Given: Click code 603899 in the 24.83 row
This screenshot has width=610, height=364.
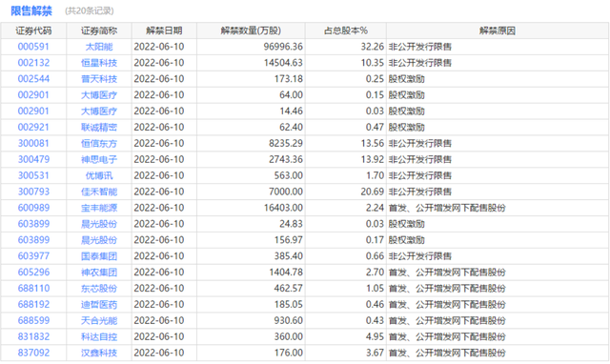Looking at the screenshot, I should pos(33,224).
